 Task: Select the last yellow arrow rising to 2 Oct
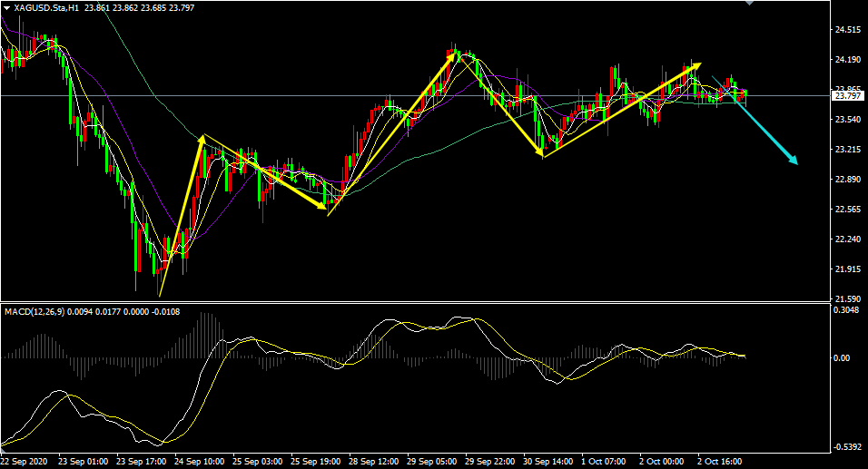click(622, 110)
